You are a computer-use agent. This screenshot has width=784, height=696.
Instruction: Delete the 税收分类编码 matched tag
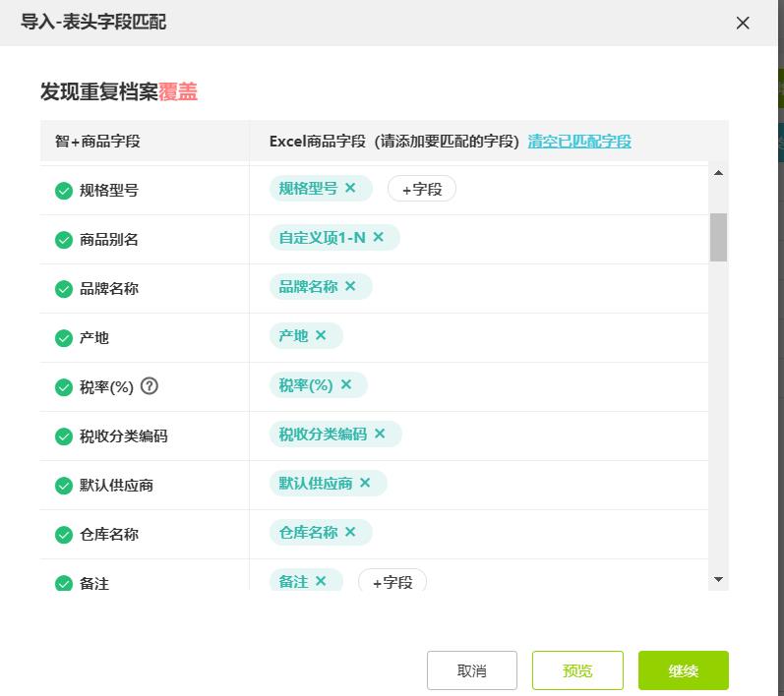(380, 434)
